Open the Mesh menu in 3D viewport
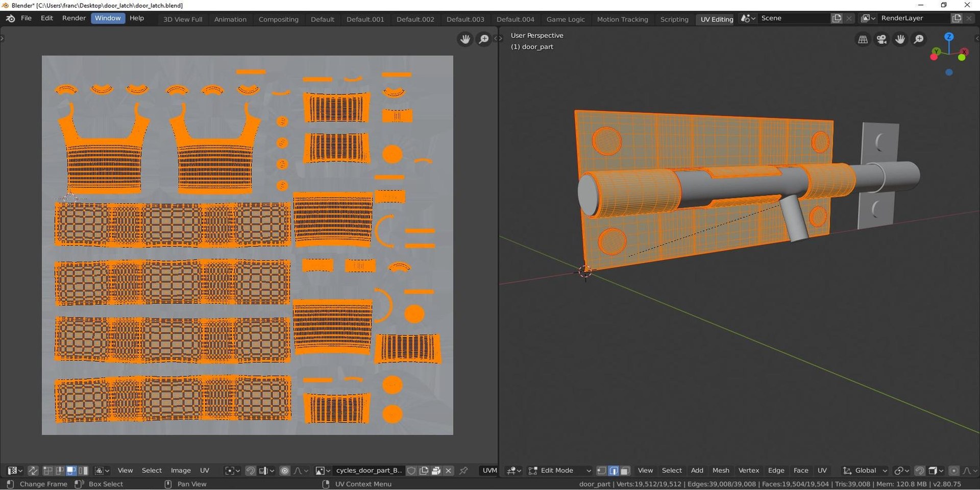Screen dimensions: 980x490 [721, 471]
